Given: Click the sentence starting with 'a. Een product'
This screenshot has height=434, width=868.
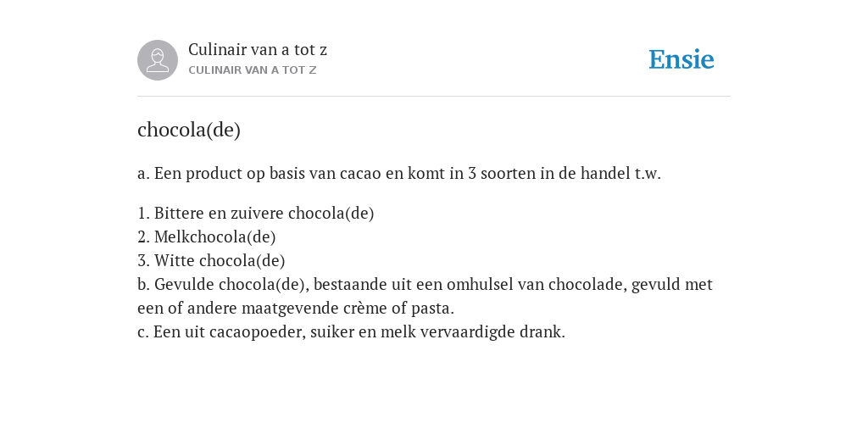Looking at the screenshot, I should coord(399,173).
